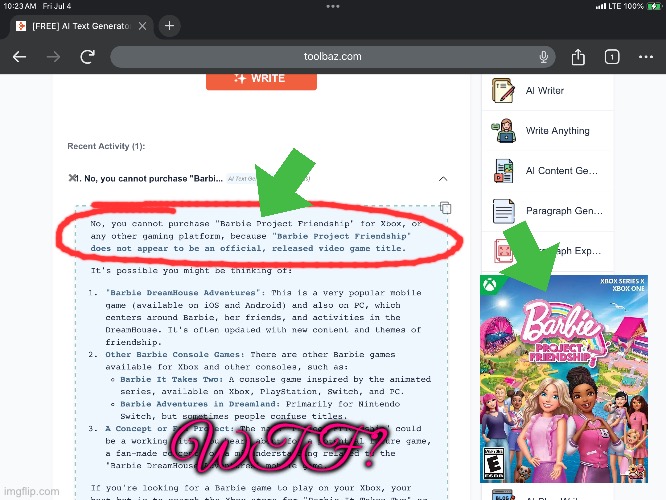Click 'Barbie DreamHouse Adventures' text in the response

(x=182, y=293)
